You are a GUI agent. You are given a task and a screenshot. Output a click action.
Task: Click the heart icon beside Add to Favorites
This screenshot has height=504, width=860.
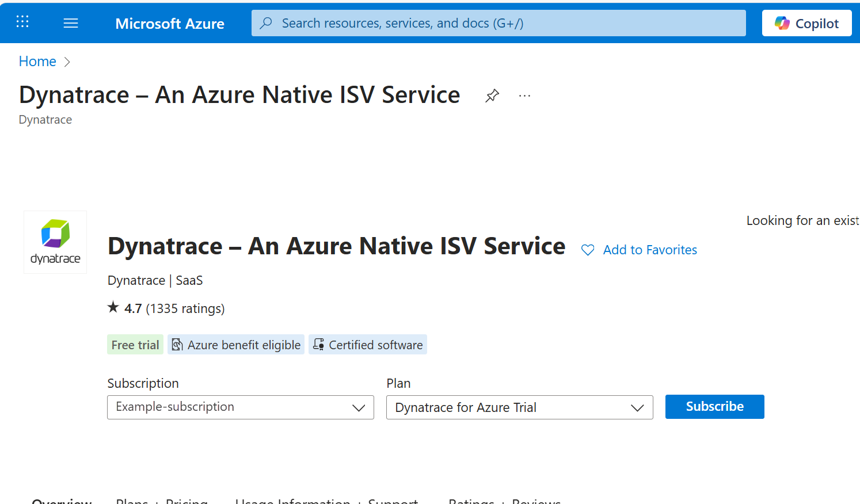pos(588,250)
